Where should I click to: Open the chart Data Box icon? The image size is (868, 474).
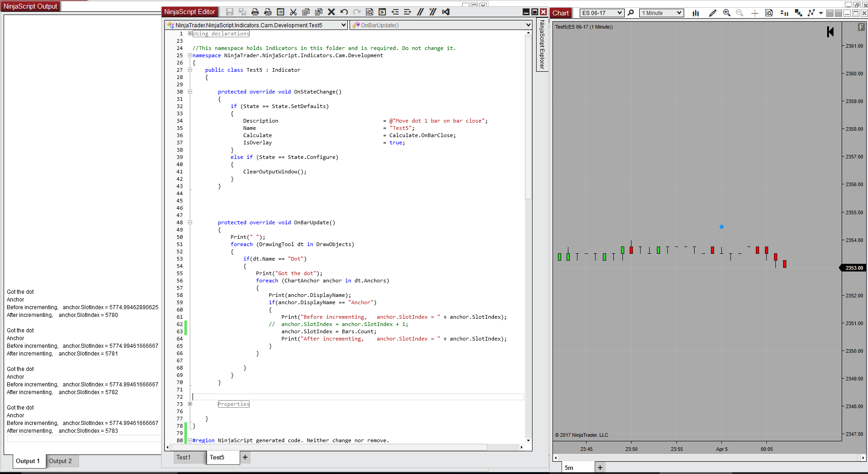pos(769,13)
